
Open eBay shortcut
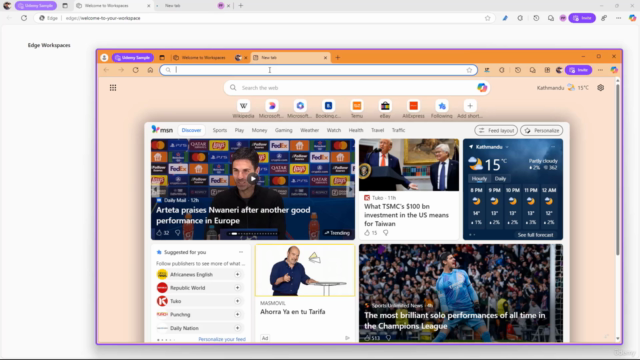pos(385,109)
